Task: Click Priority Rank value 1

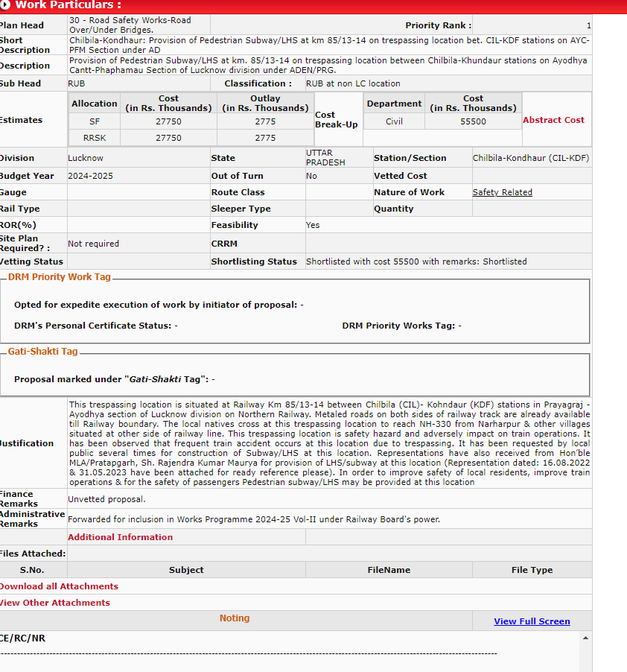Action: tap(589, 25)
